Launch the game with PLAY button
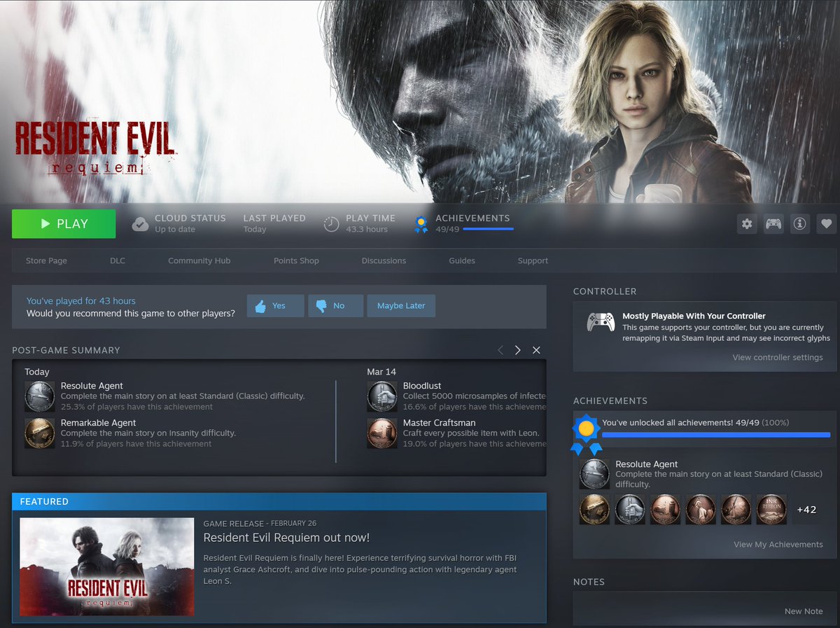840x628 pixels. coord(64,224)
